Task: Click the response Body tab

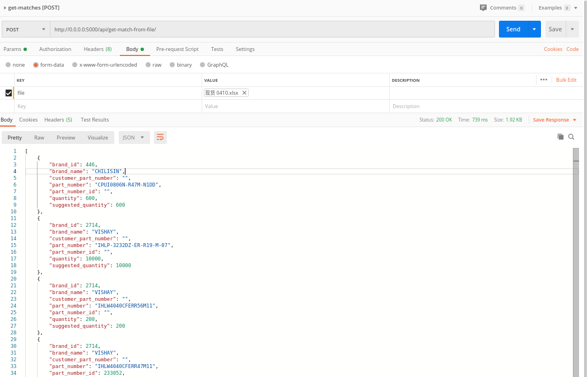Action: pyautogui.click(x=6, y=120)
